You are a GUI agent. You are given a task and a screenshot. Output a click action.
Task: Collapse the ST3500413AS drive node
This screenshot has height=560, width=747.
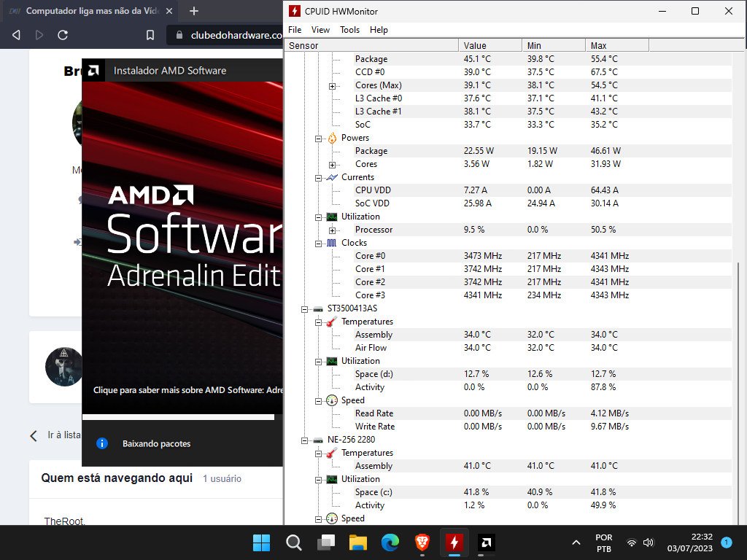pos(304,309)
